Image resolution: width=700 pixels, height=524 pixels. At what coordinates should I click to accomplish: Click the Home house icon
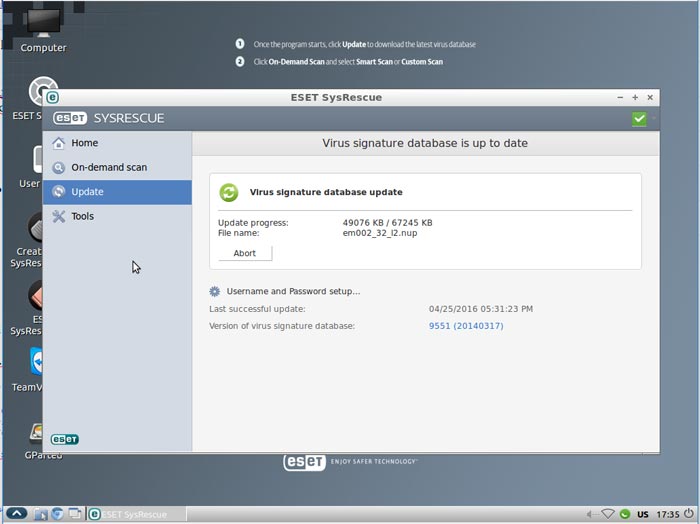pos(58,143)
